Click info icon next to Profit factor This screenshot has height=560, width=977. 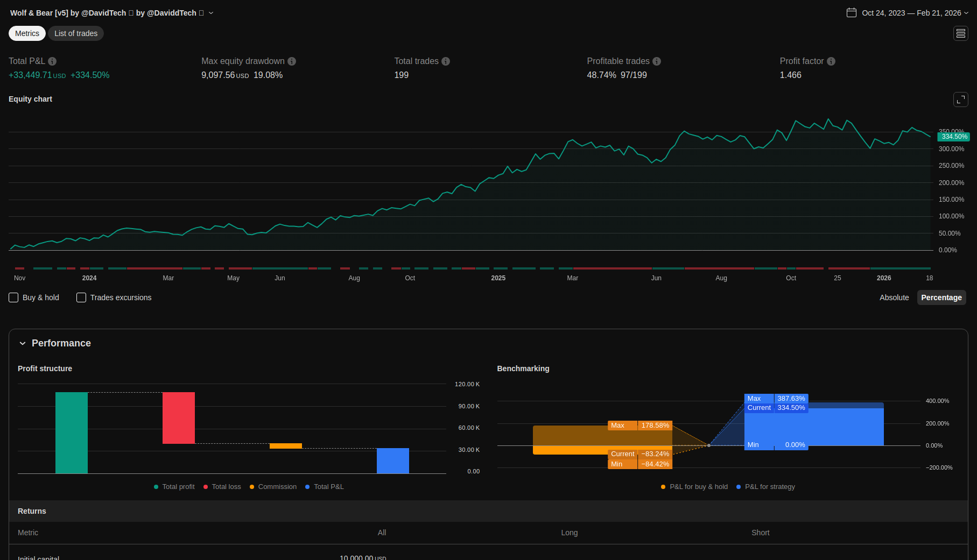831,61
